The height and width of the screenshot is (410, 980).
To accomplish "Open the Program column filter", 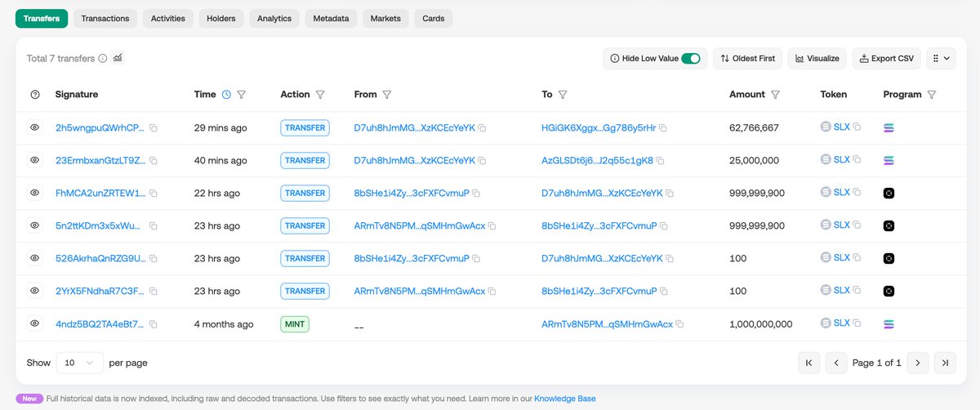I will (932, 95).
